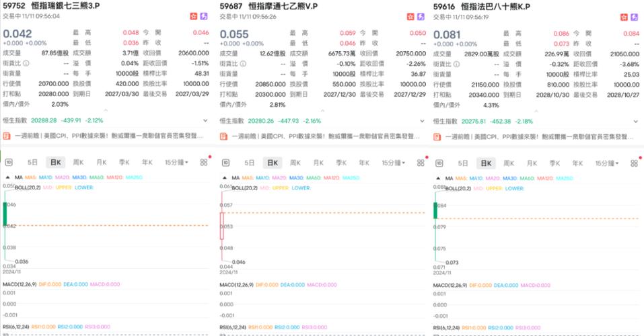
Task: Open the grid indicators icon in 59616 chart toolbar
Action: click(634, 163)
